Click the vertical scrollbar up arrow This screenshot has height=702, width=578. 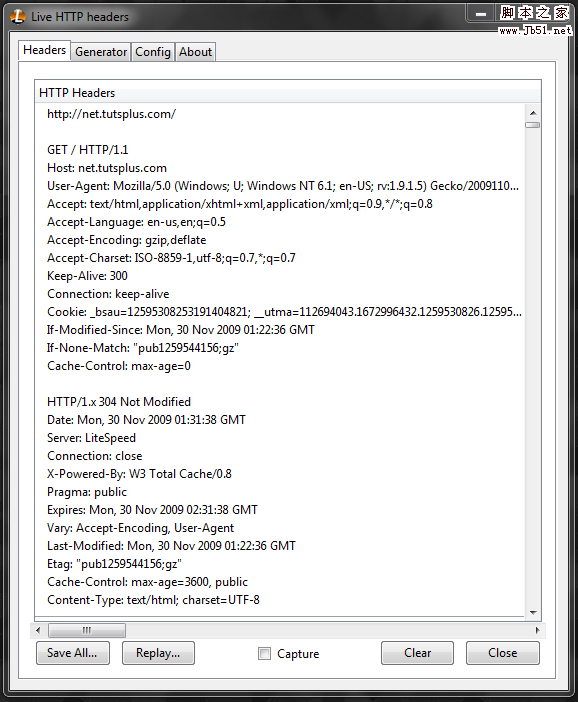pos(533,113)
